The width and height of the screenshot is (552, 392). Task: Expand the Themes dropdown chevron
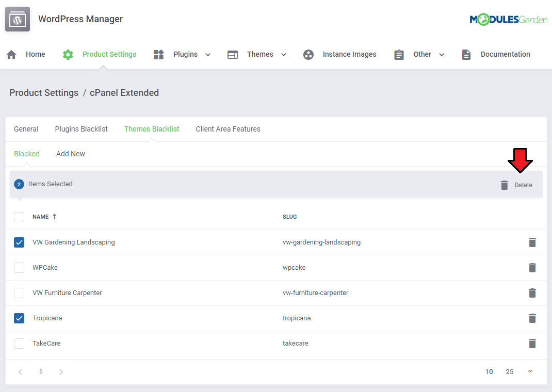(284, 55)
